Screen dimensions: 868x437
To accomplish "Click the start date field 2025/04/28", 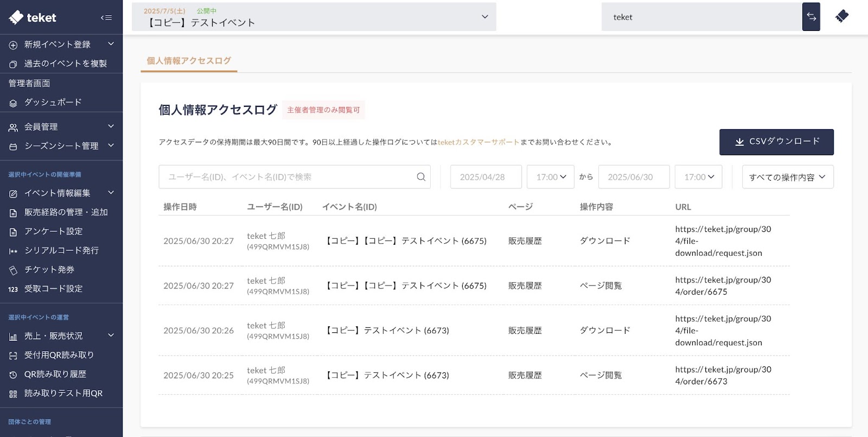I will (x=486, y=177).
